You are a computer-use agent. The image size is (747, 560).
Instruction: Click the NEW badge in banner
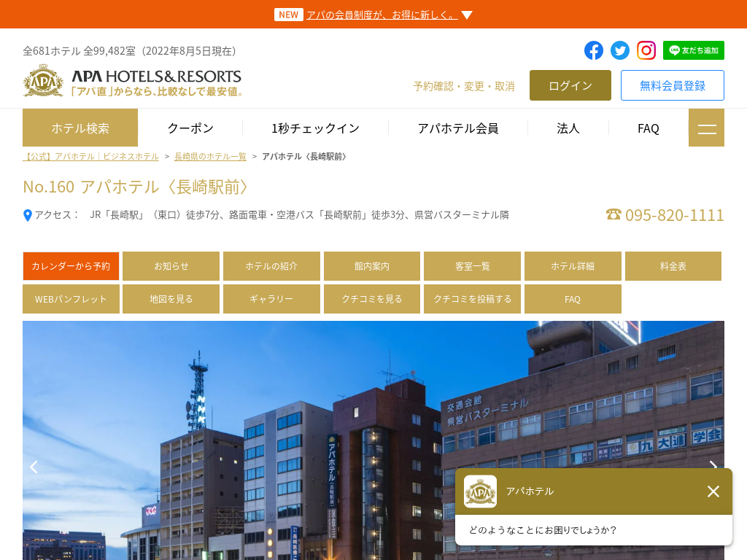point(289,15)
